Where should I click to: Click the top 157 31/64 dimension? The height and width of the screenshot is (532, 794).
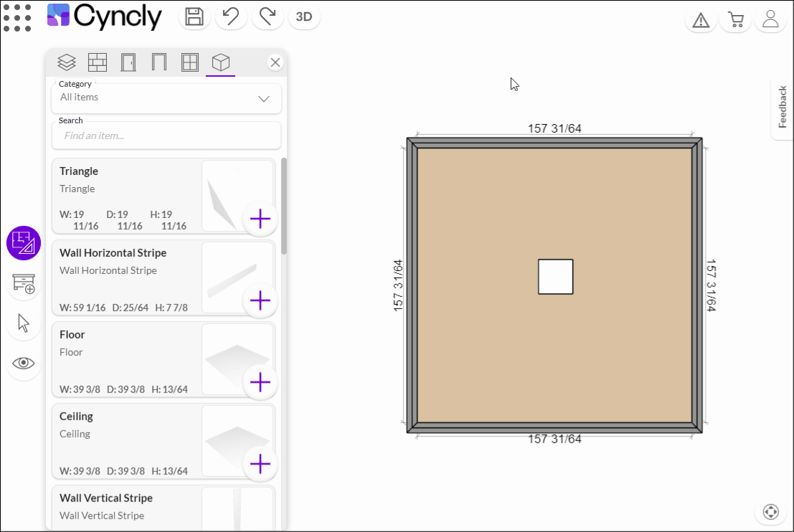[554, 128]
